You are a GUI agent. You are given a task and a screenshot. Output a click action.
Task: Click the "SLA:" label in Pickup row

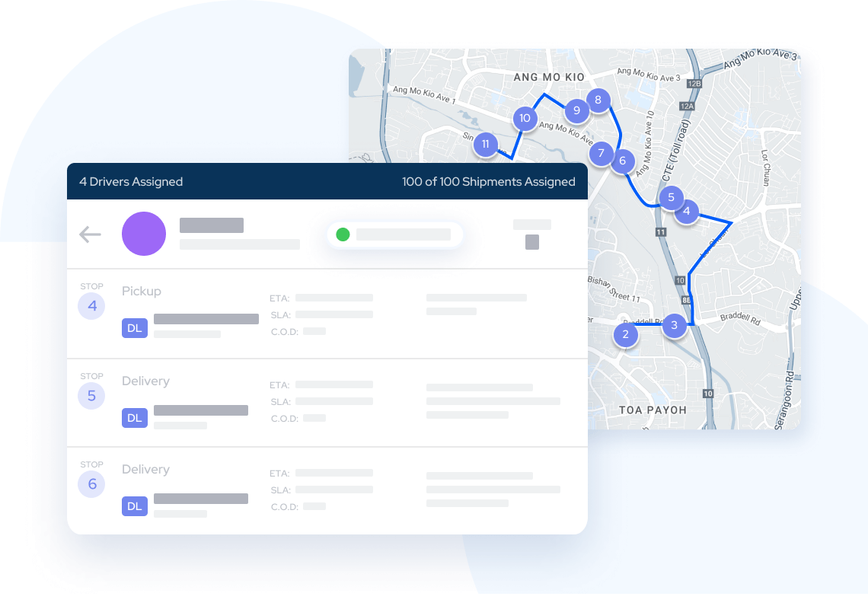coord(281,315)
